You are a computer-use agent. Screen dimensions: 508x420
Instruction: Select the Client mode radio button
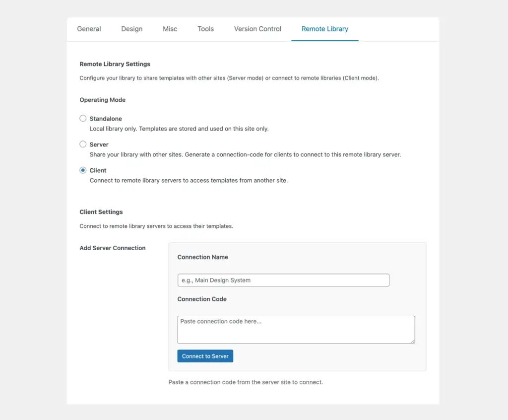[x=83, y=170]
